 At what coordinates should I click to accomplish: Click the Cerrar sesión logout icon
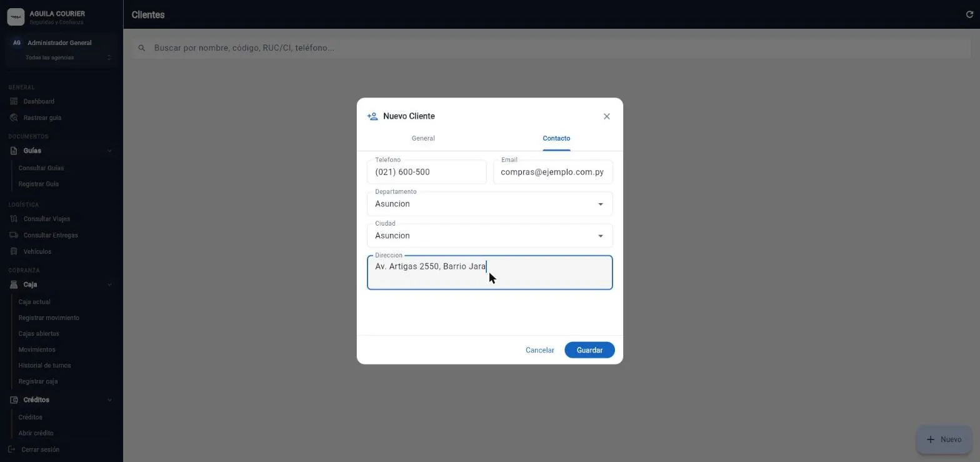11,449
